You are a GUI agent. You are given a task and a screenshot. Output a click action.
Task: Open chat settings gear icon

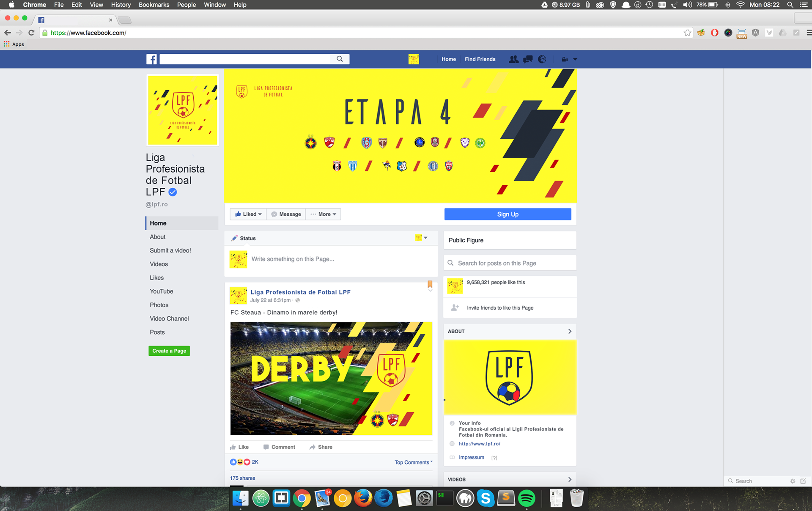pos(793,481)
